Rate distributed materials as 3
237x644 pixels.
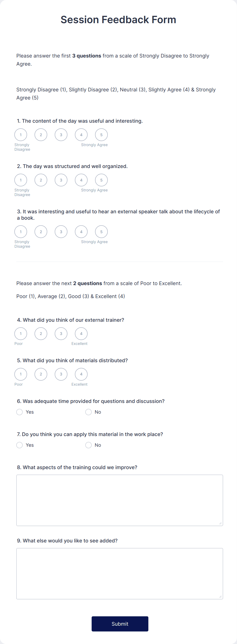point(61,374)
